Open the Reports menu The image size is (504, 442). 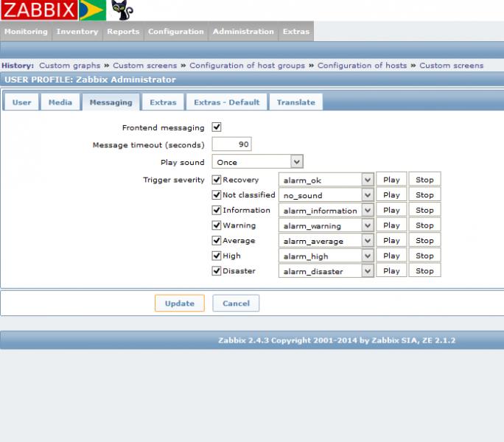point(124,32)
